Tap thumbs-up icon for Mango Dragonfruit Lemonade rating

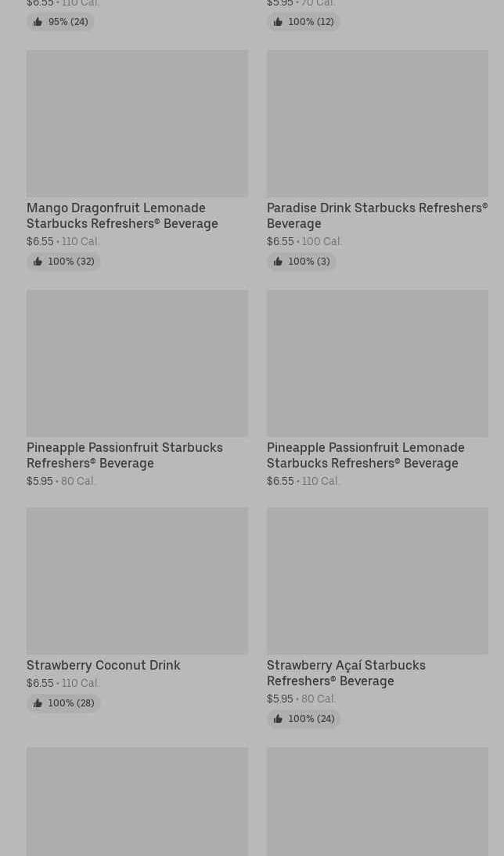(38, 262)
